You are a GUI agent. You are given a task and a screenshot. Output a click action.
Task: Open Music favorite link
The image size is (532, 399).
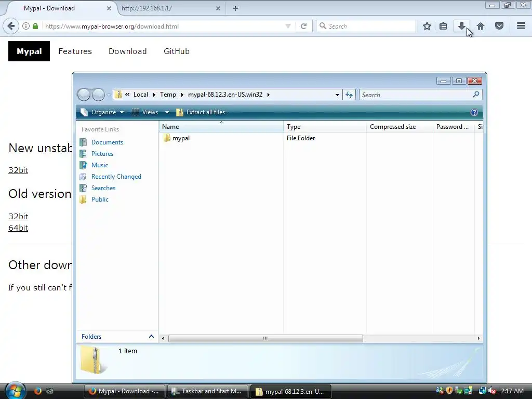(x=99, y=165)
